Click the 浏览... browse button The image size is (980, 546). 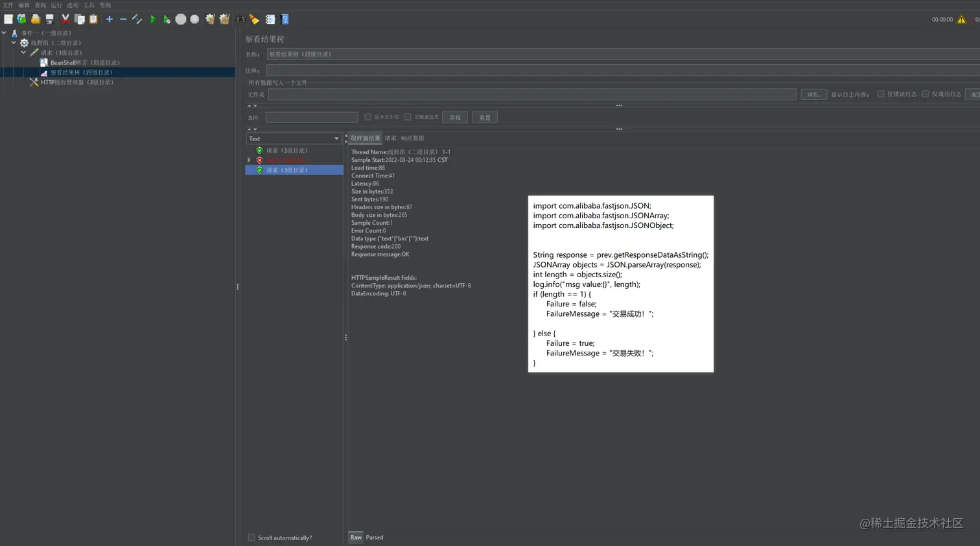814,95
